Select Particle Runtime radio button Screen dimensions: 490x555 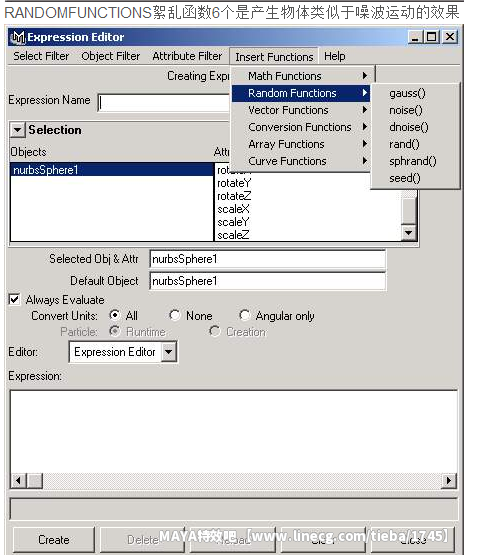(x=115, y=331)
